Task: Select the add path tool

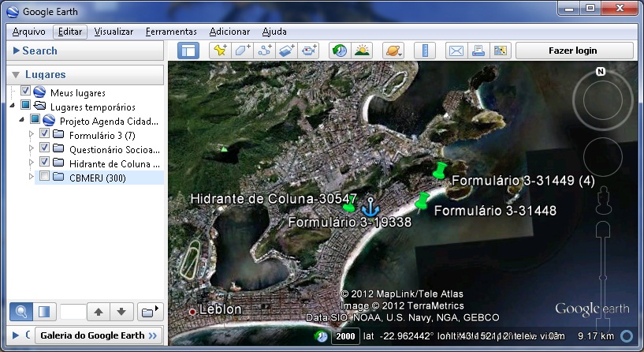Action: [x=264, y=51]
